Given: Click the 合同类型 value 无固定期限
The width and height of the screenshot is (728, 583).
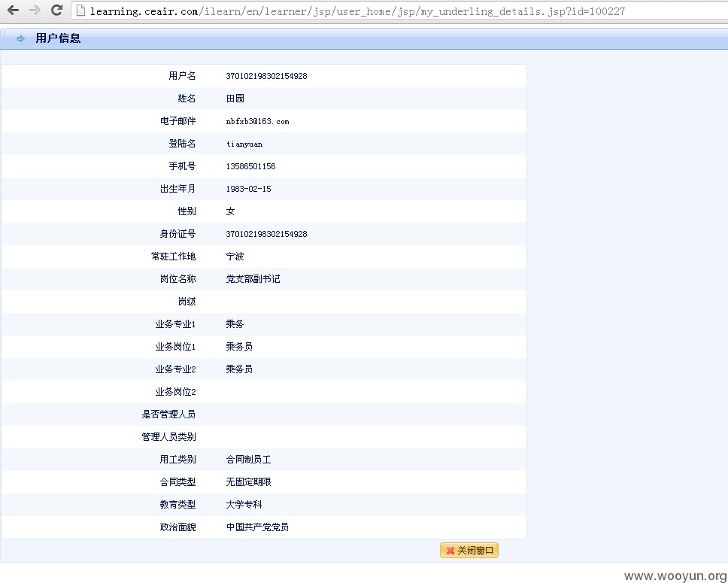Looking at the screenshot, I should [x=248, y=481].
